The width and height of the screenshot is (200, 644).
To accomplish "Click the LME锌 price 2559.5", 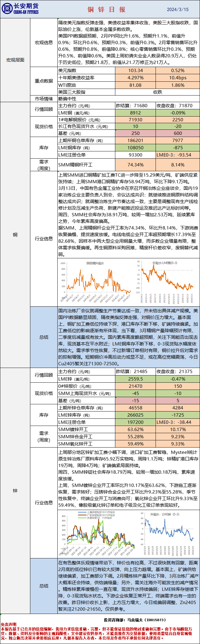I will point(135,379).
